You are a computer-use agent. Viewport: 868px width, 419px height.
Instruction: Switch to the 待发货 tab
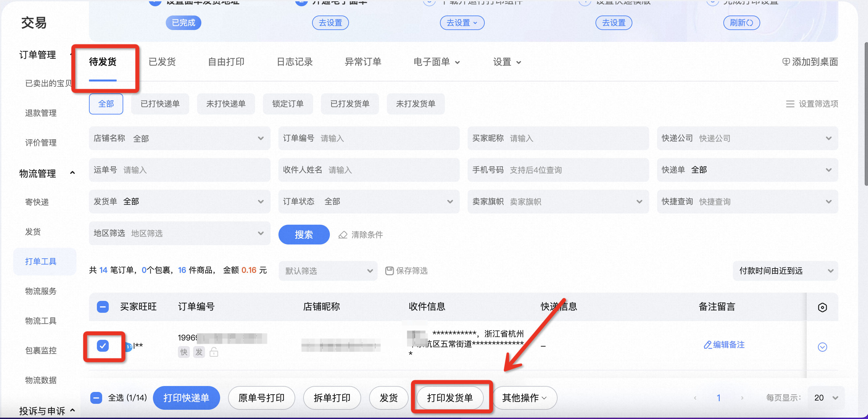coord(102,62)
